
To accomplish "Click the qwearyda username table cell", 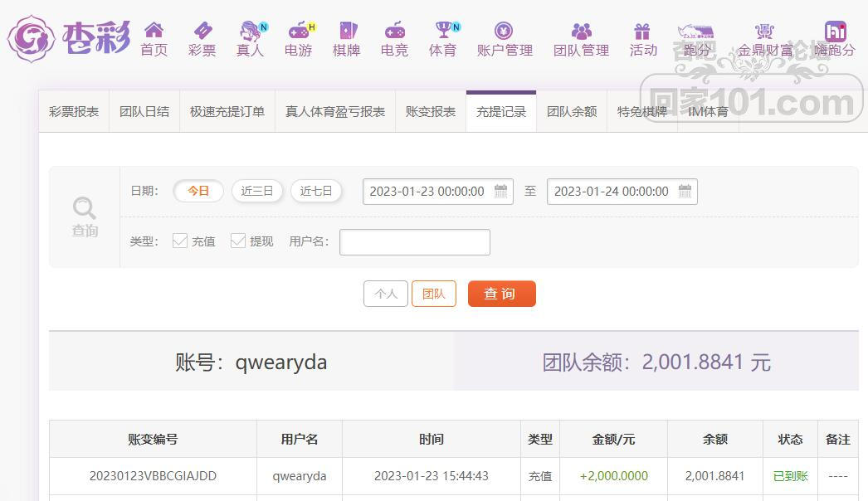I will [300, 476].
